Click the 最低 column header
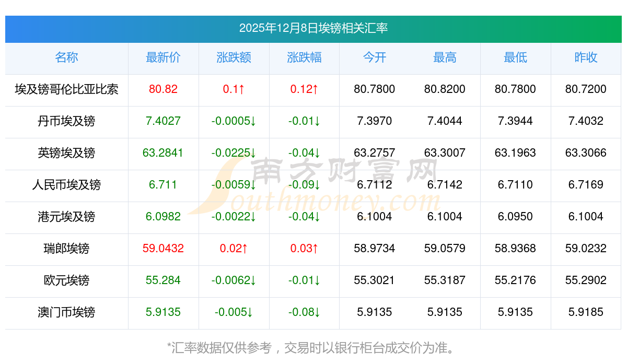The width and height of the screenshot is (627, 364). tap(515, 58)
